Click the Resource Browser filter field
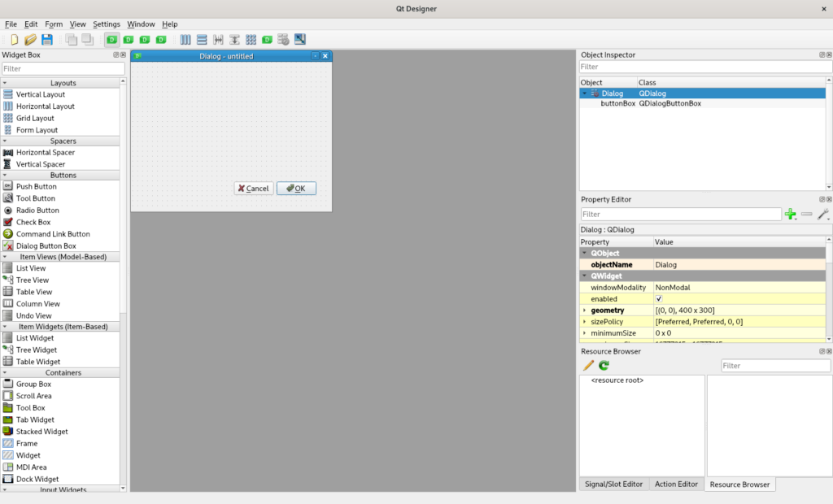Viewport: 833px width, 504px height. point(775,365)
